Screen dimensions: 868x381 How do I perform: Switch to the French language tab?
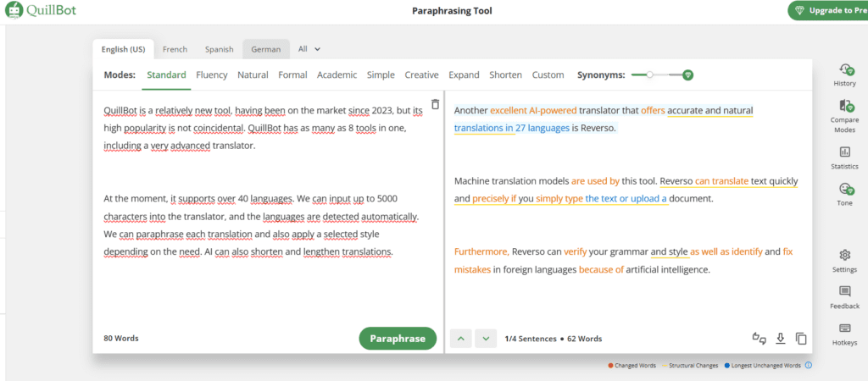175,49
